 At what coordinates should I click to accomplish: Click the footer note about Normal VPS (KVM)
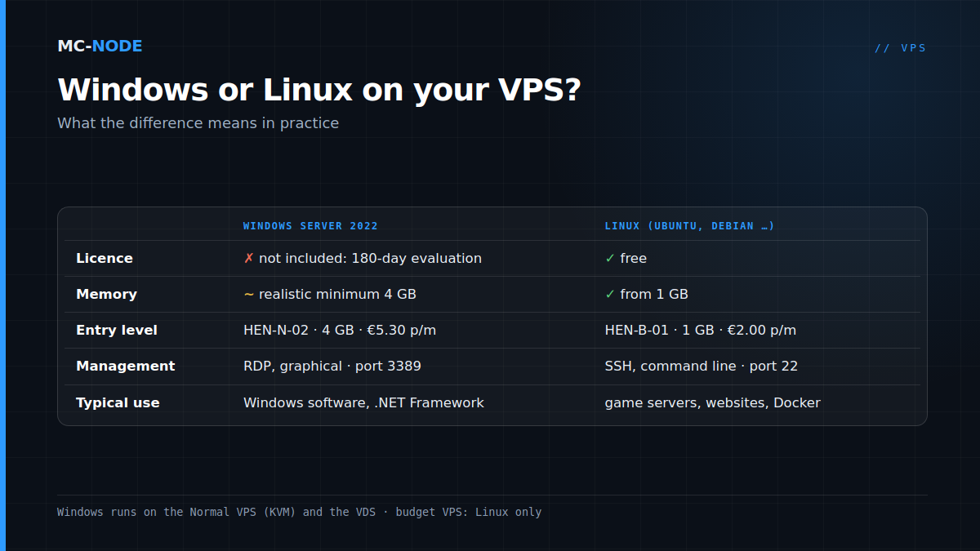click(299, 512)
